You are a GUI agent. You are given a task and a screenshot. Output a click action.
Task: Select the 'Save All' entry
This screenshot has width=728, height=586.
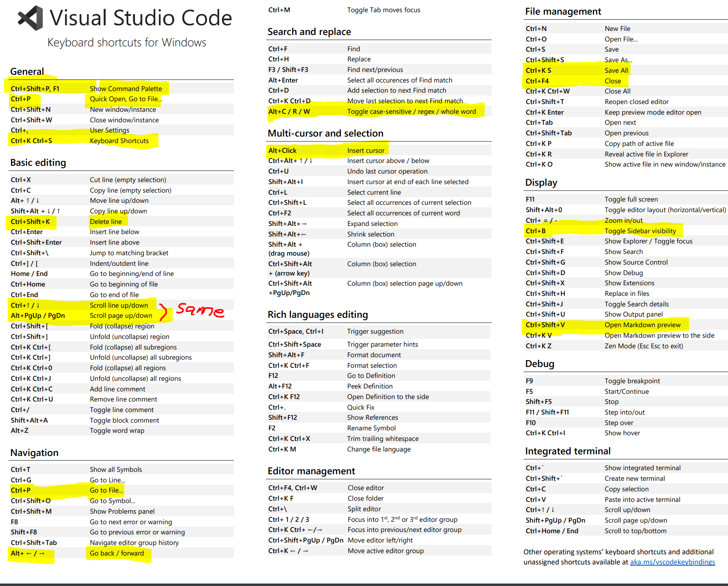coord(616,70)
